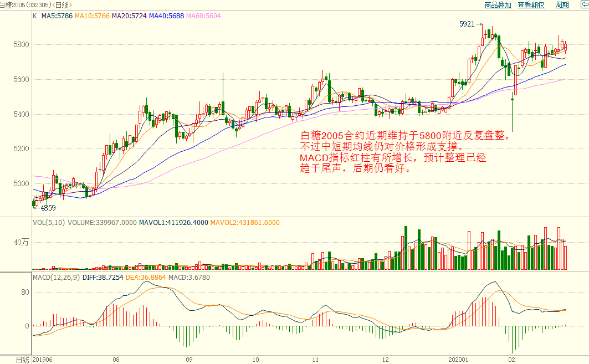This screenshot has width=589, height=364.
Task: Click the MA20:5724 legend label
Action: pos(129,16)
